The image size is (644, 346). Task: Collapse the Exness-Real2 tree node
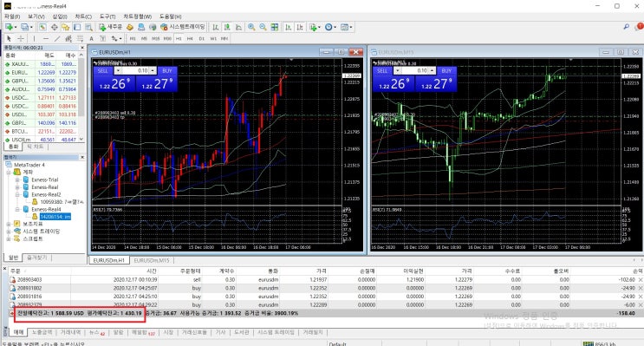pos(17,194)
